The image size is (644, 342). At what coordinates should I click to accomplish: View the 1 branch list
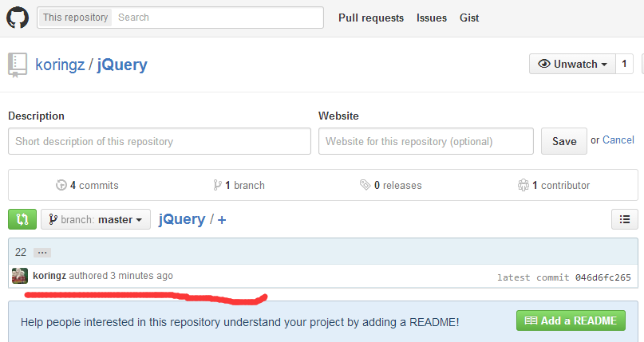click(245, 186)
